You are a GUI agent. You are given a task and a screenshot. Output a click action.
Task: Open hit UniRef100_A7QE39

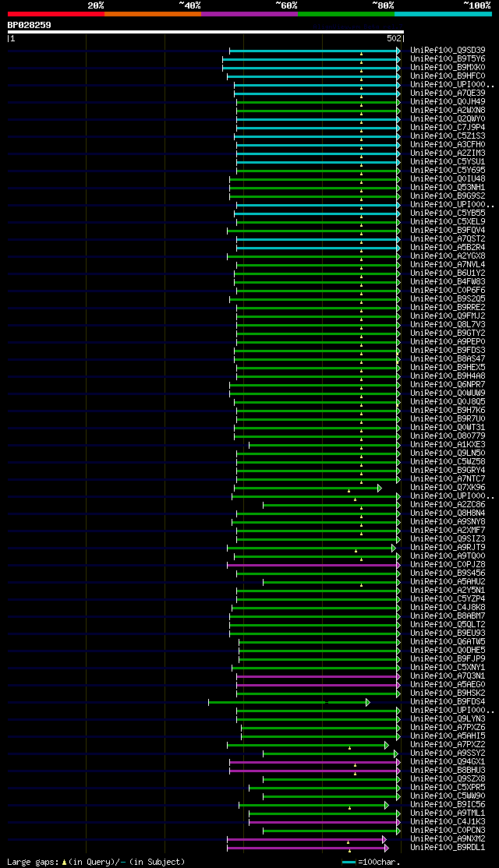[448, 93]
